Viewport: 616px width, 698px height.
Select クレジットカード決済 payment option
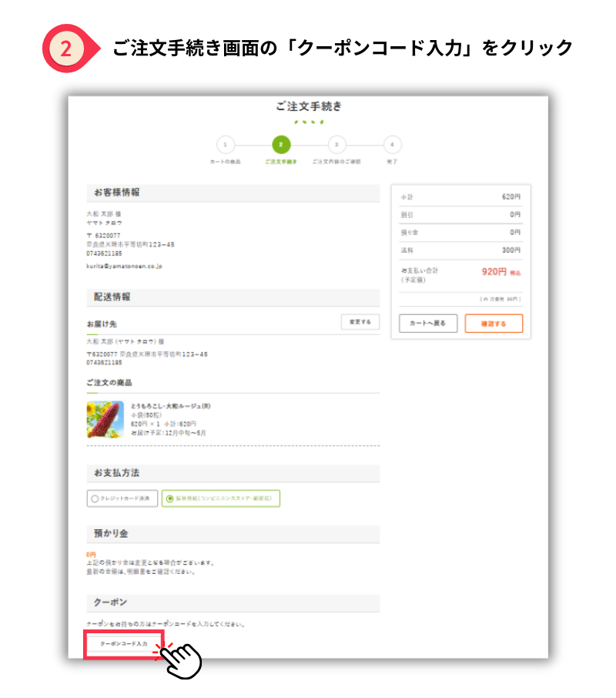point(123,498)
